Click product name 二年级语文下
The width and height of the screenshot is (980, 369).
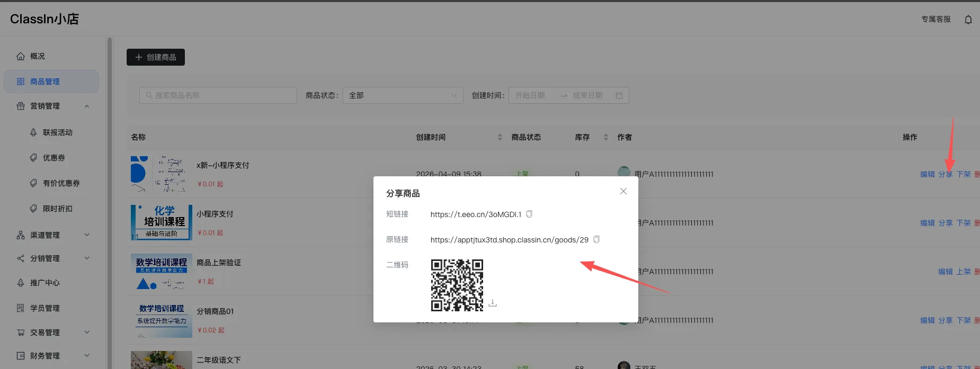(218, 360)
